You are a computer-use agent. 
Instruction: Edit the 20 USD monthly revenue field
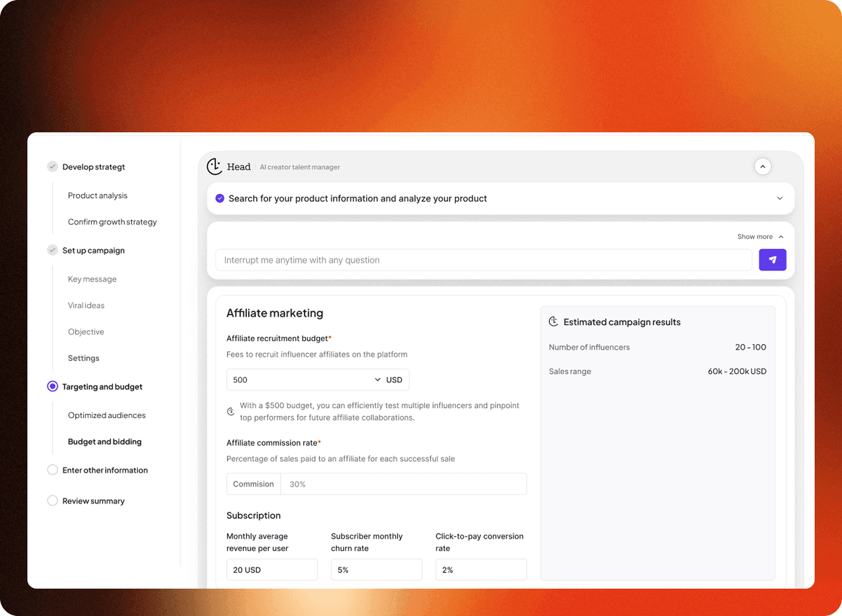272,570
